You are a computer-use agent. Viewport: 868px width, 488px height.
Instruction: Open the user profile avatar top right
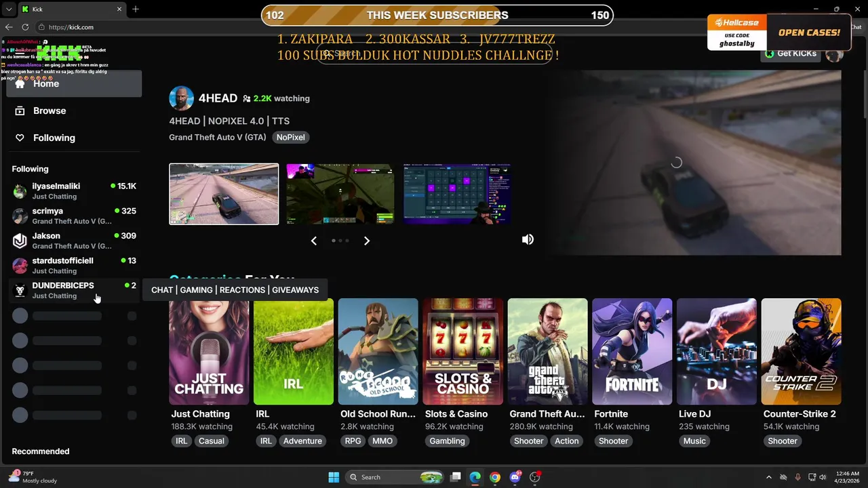pos(835,54)
